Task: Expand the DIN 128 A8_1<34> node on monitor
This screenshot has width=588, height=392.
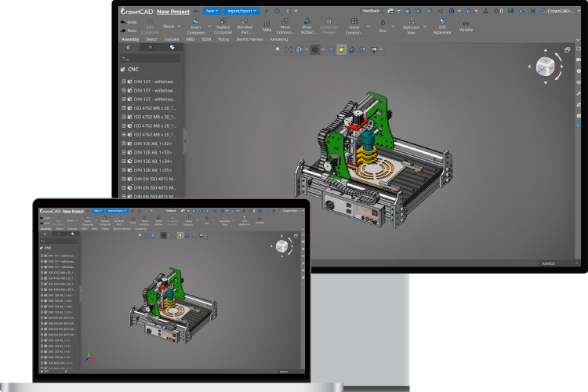Action: point(124,162)
